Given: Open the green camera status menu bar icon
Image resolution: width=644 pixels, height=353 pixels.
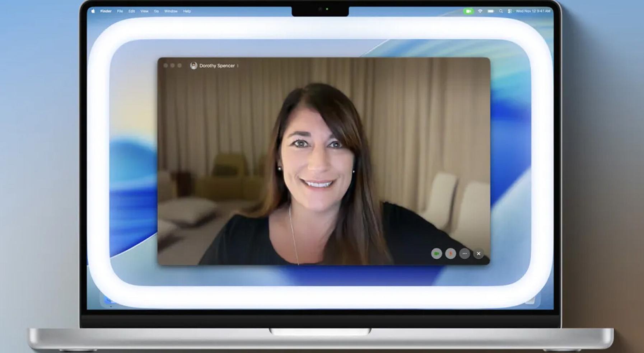Looking at the screenshot, I should click(x=468, y=11).
